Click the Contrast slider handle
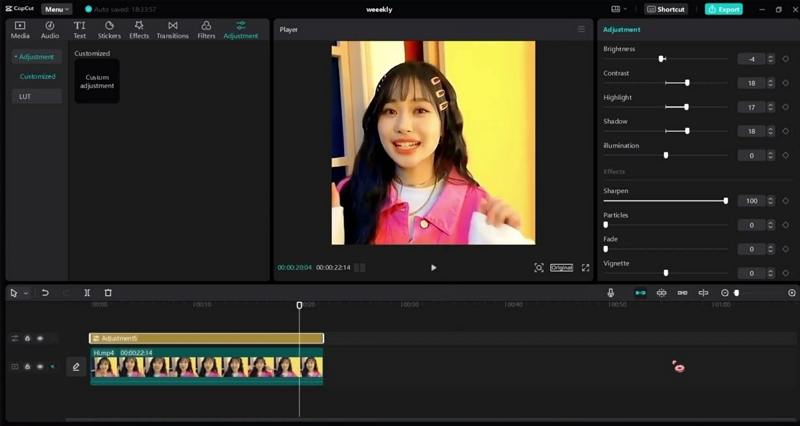Screen dimensions: 800x426 [687, 83]
